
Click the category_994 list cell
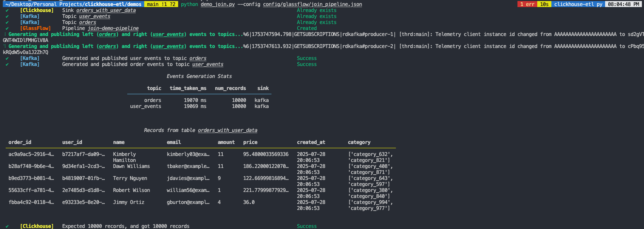click(370, 205)
